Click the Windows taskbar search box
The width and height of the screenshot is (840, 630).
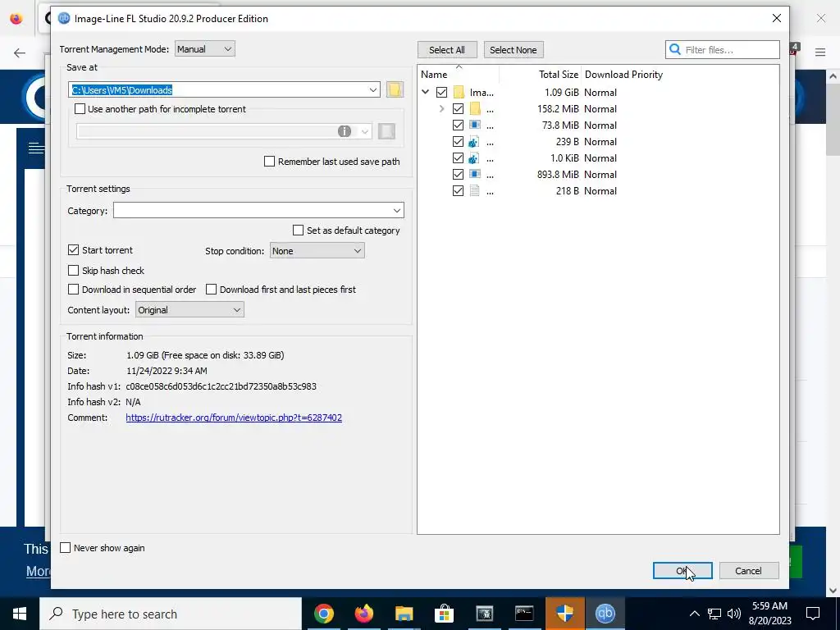pos(171,614)
